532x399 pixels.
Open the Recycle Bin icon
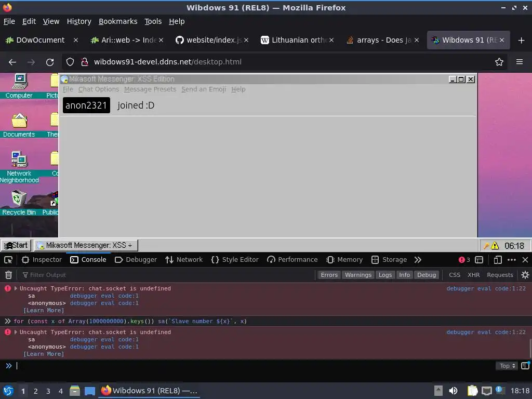[x=19, y=203]
